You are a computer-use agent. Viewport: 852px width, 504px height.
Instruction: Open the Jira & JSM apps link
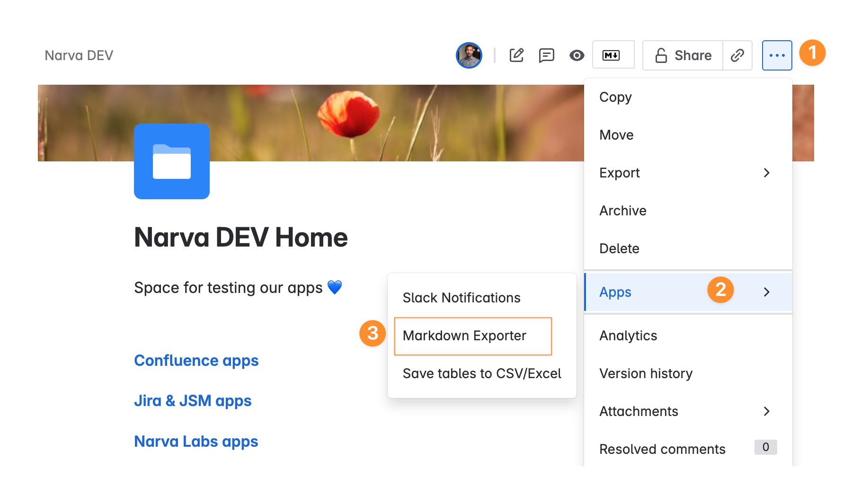[x=193, y=401]
